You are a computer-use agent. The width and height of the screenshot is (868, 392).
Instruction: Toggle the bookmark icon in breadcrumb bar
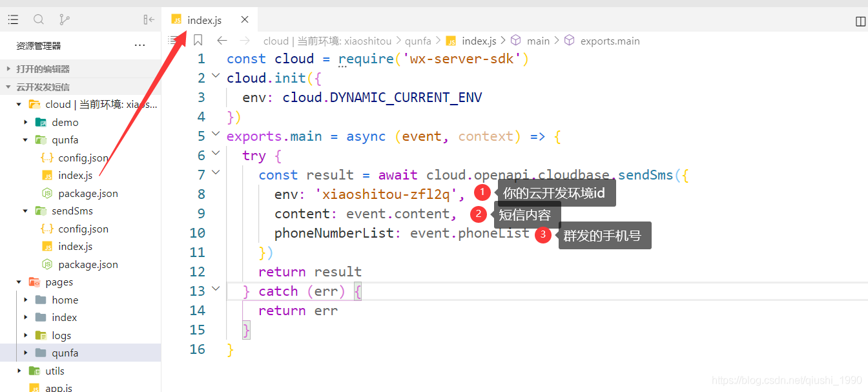pyautogui.click(x=198, y=40)
